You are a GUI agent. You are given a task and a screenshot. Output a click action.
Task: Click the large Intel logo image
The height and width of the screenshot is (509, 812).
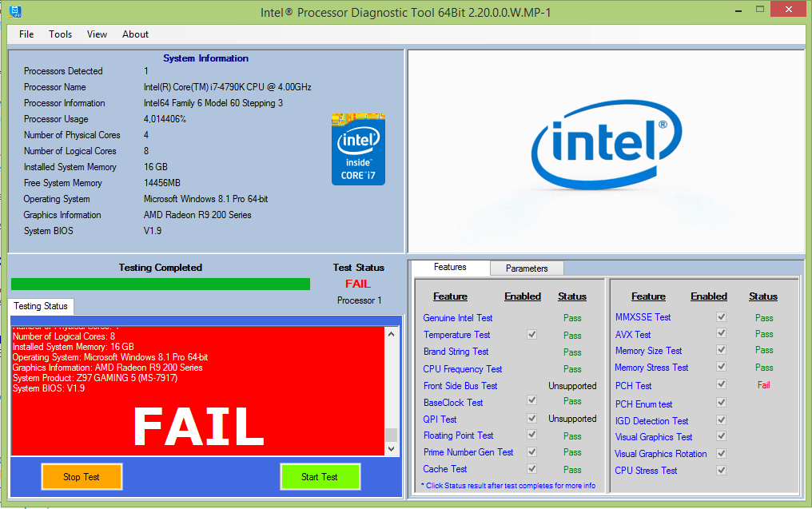[606, 152]
